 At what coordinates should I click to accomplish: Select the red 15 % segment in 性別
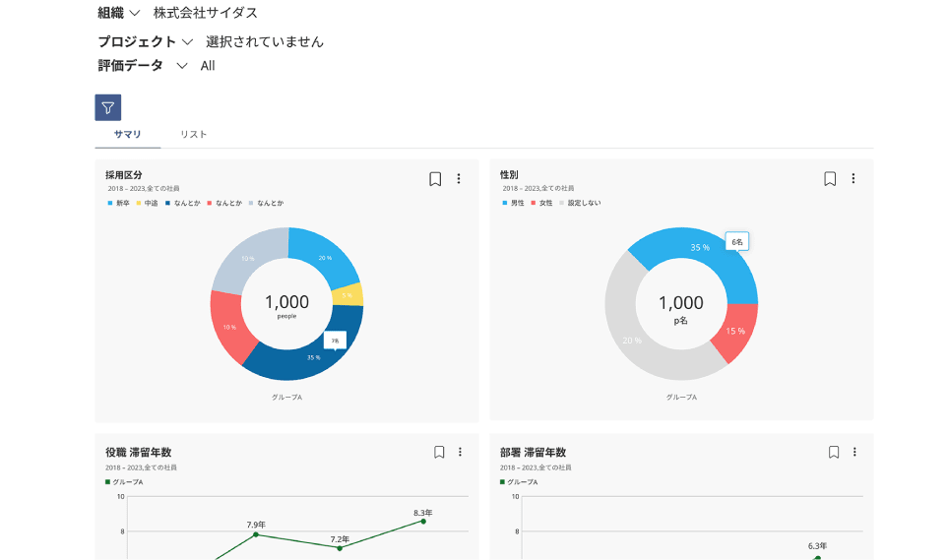[x=735, y=331]
